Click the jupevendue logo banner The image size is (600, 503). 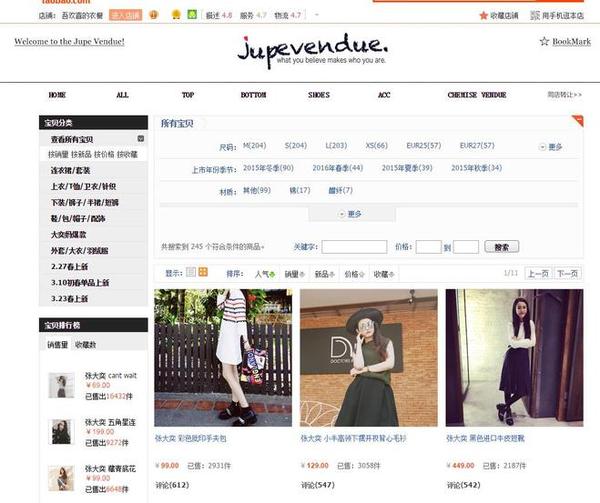point(313,50)
